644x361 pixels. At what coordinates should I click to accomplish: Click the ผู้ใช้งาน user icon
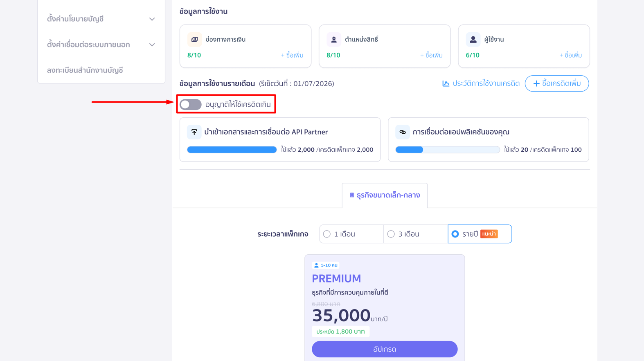[x=473, y=40]
